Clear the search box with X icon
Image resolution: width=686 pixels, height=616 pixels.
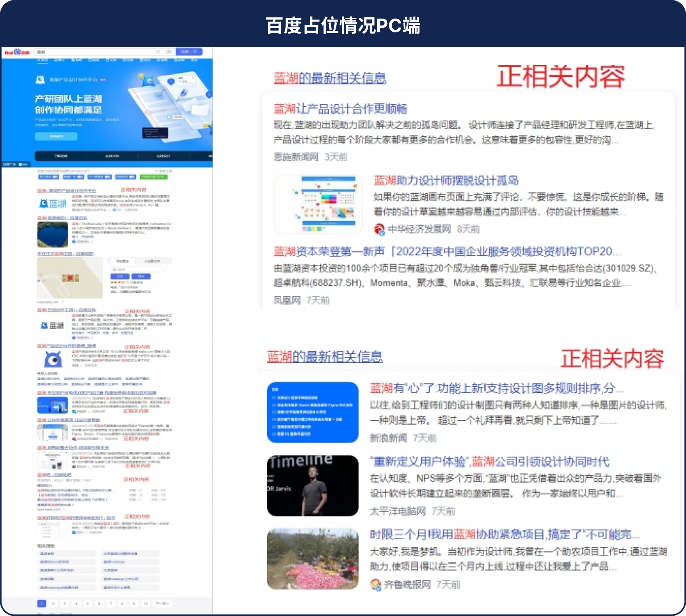coord(158,52)
